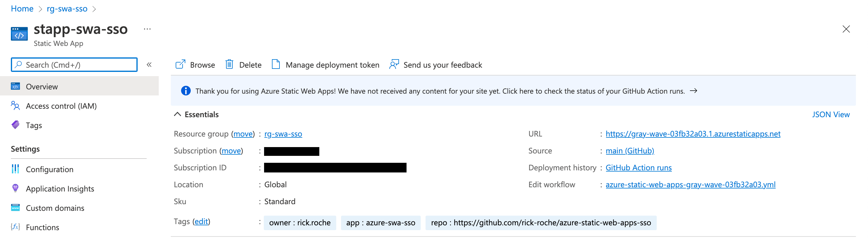Viewport: 868px width, 238px height.
Task: Click the Custom domains www icon
Action: tap(15, 207)
